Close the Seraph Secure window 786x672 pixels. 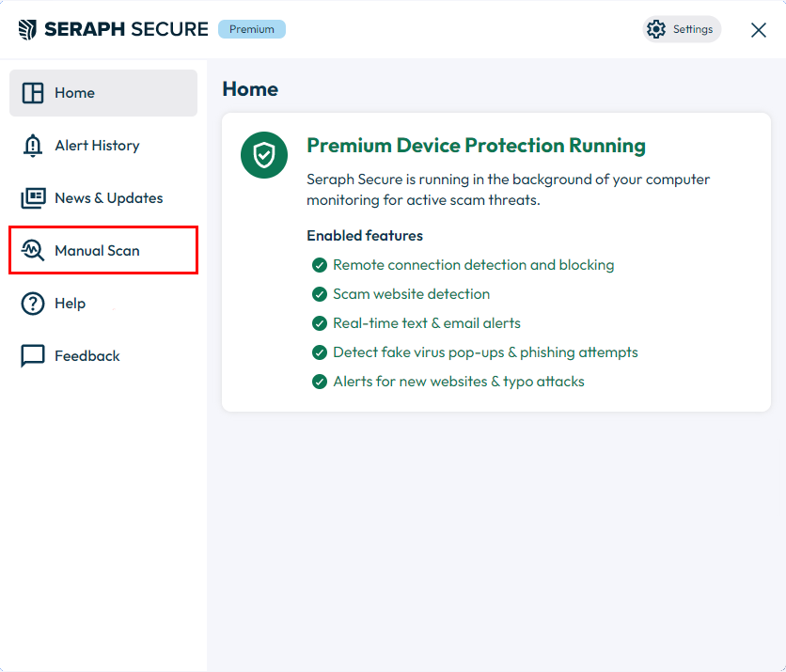click(759, 30)
